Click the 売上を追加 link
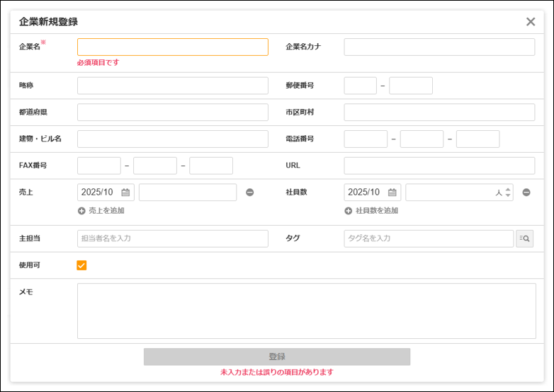Viewport: 554px width, 392px height. [x=106, y=211]
